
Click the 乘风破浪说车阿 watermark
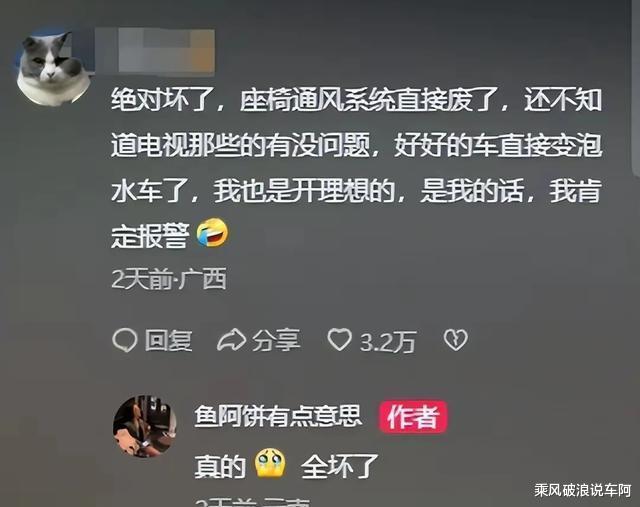(x=583, y=490)
